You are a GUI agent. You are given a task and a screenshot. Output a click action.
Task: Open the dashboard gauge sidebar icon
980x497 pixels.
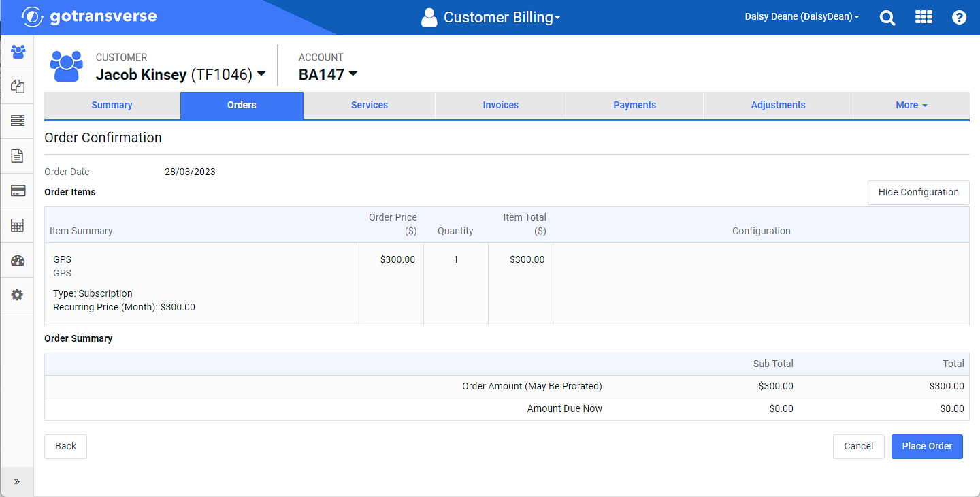pyautogui.click(x=18, y=260)
